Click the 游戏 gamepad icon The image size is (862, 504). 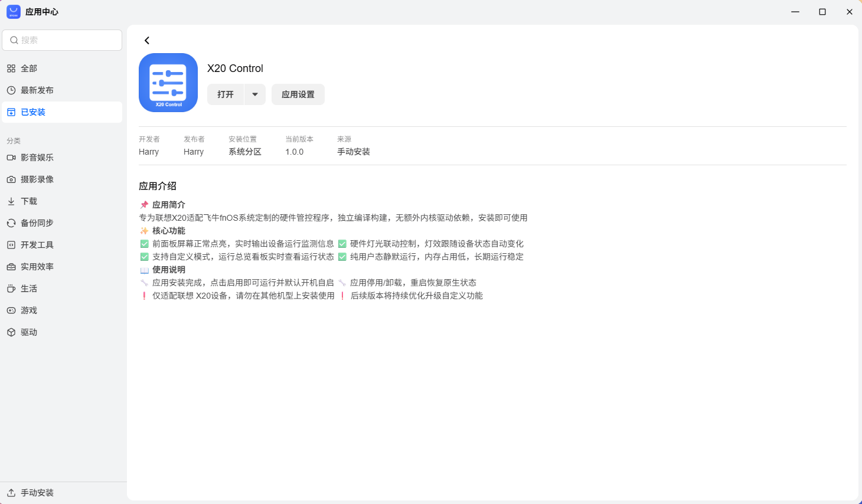coord(11,310)
